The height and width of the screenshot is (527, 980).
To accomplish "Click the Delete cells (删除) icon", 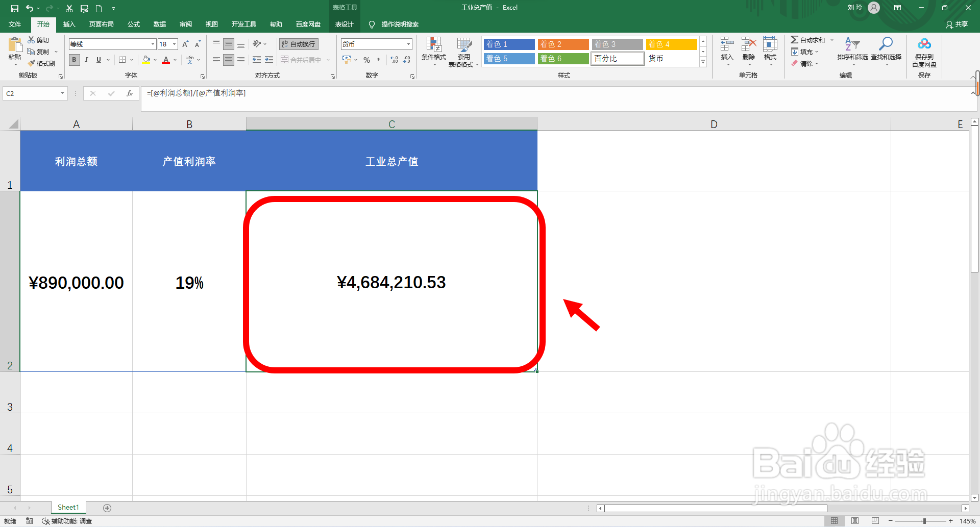I will pos(748,44).
